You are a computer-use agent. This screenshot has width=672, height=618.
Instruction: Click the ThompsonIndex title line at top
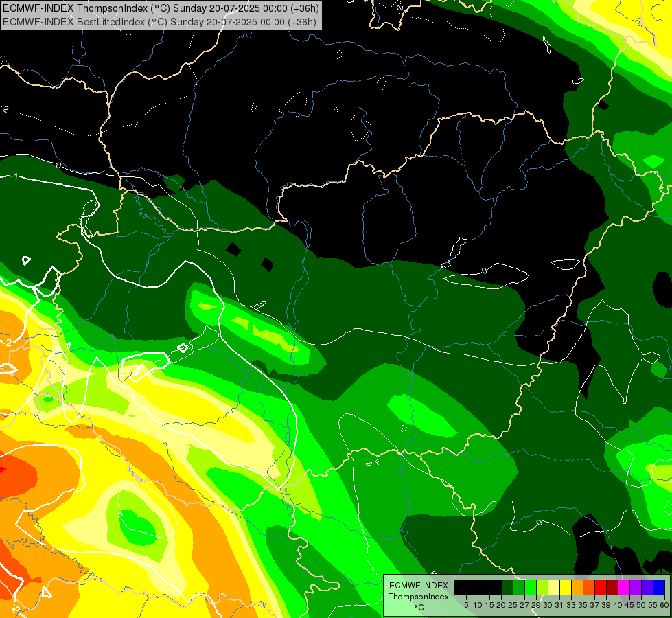coord(161,8)
